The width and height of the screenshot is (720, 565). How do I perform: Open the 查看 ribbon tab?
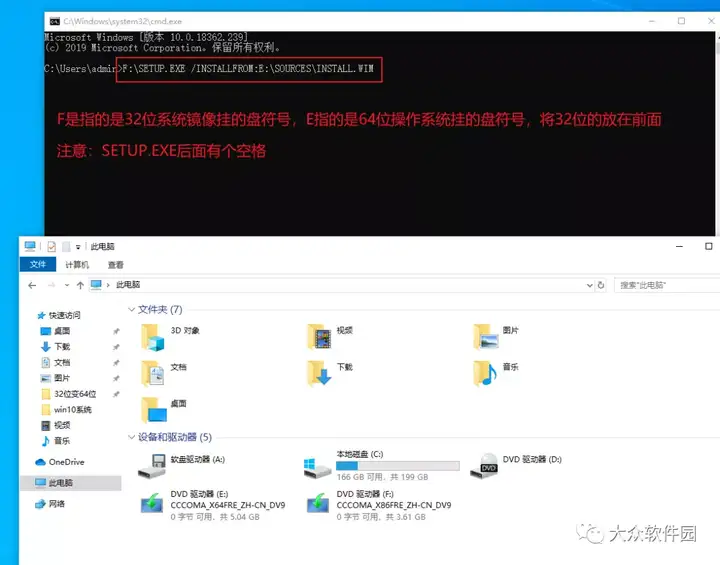click(x=116, y=265)
